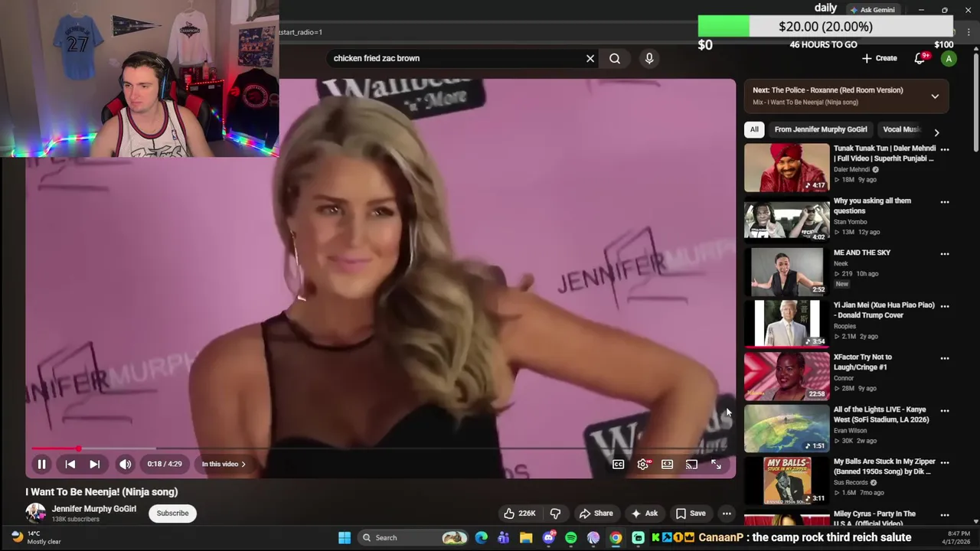Open 'My Balls Are Stuck In My Zipper' video
This screenshot has height=551, width=980.
pos(884,467)
